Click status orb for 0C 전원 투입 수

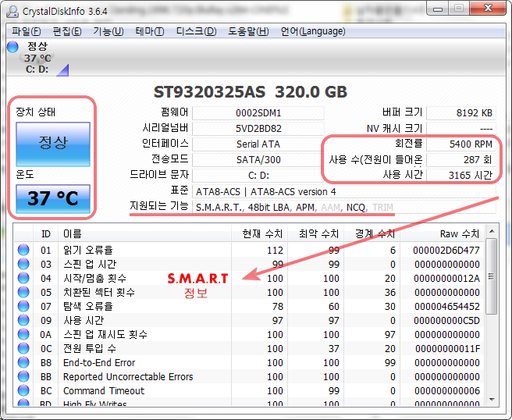click(23, 348)
